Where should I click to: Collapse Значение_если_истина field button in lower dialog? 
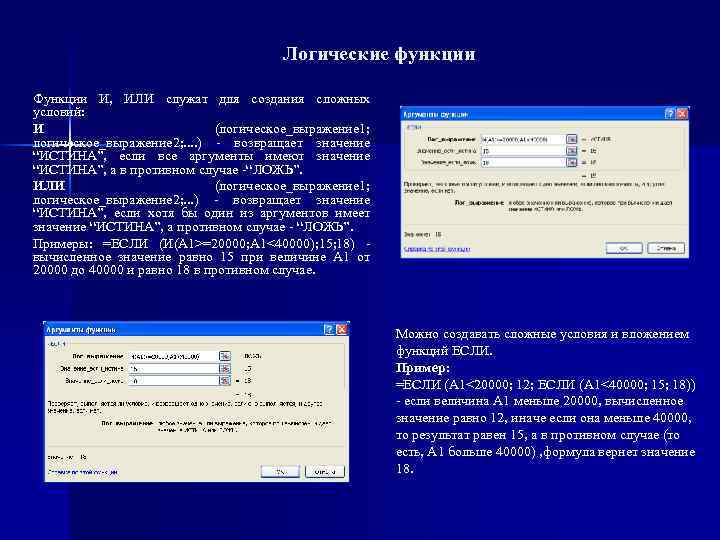224,369
